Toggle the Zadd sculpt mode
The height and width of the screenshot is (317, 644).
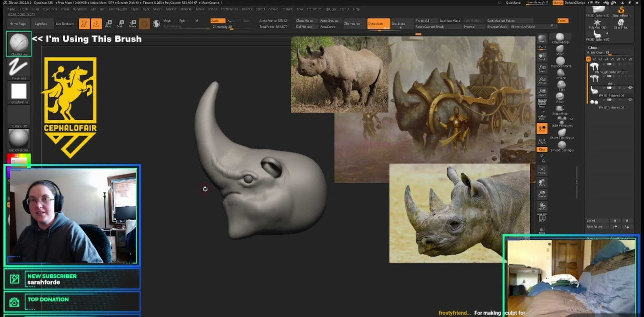click(217, 21)
